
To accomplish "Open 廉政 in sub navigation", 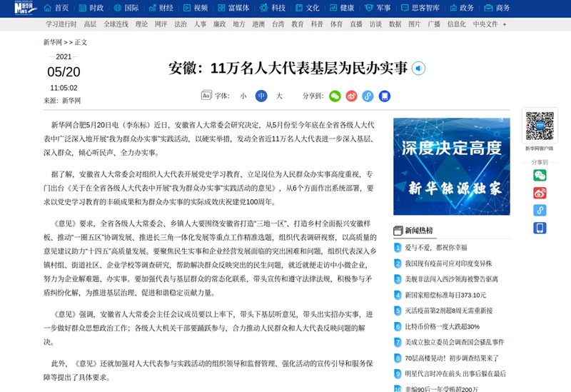I will tap(220, 24).
